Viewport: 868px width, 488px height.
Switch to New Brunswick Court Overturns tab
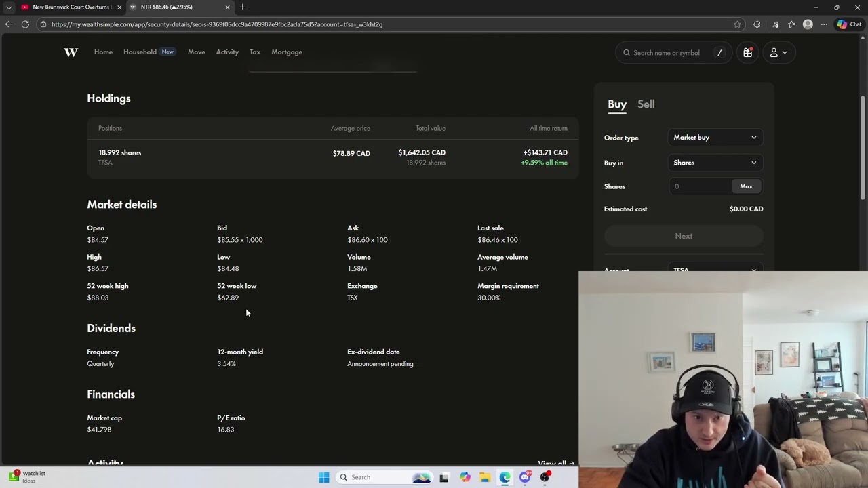[71, 7]
